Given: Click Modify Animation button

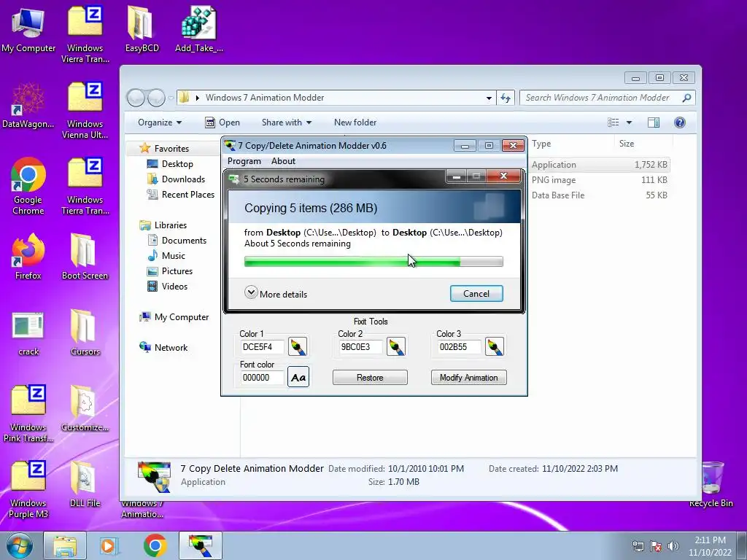Looking at the screenshot, I should 469,378.
